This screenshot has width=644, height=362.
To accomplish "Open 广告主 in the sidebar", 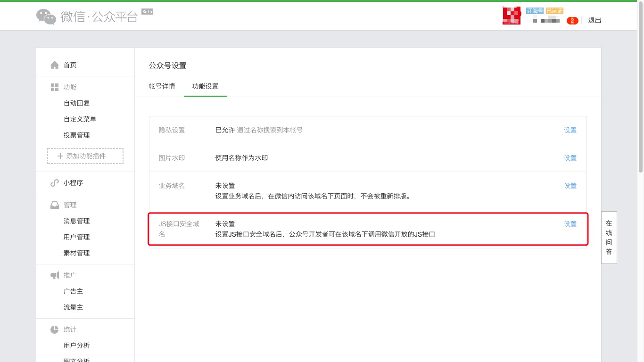I will tap(74, 291).
